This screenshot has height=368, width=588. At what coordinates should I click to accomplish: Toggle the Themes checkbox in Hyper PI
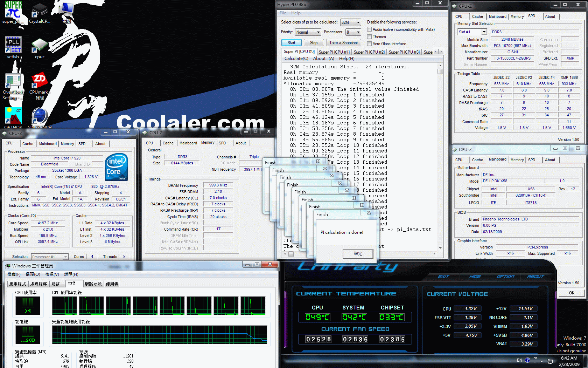coord(369,36)
